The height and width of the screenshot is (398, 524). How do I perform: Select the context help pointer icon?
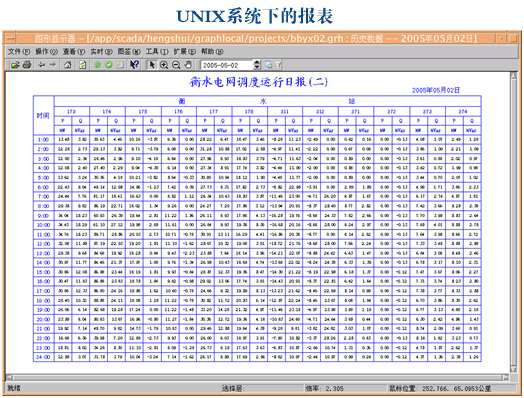134,65
